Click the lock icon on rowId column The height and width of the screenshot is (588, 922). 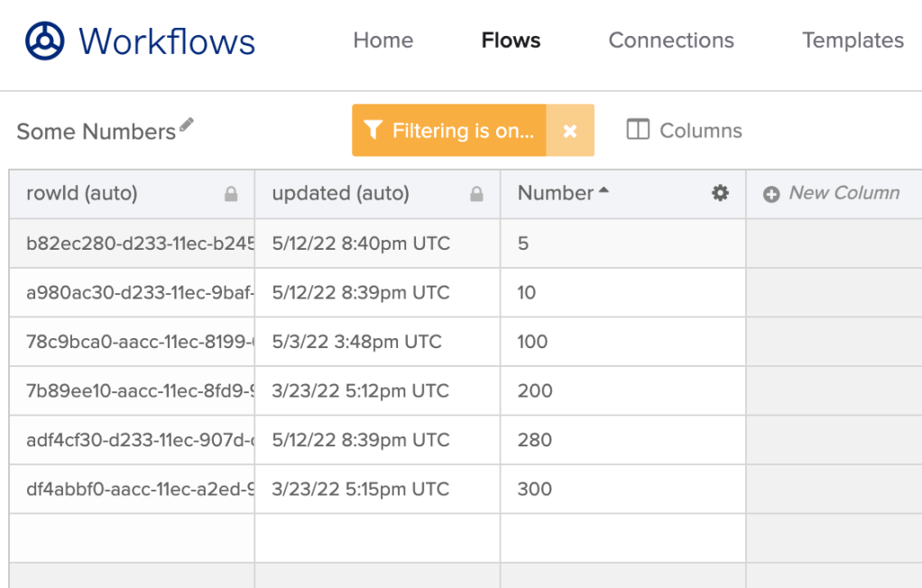pos(231,194)
